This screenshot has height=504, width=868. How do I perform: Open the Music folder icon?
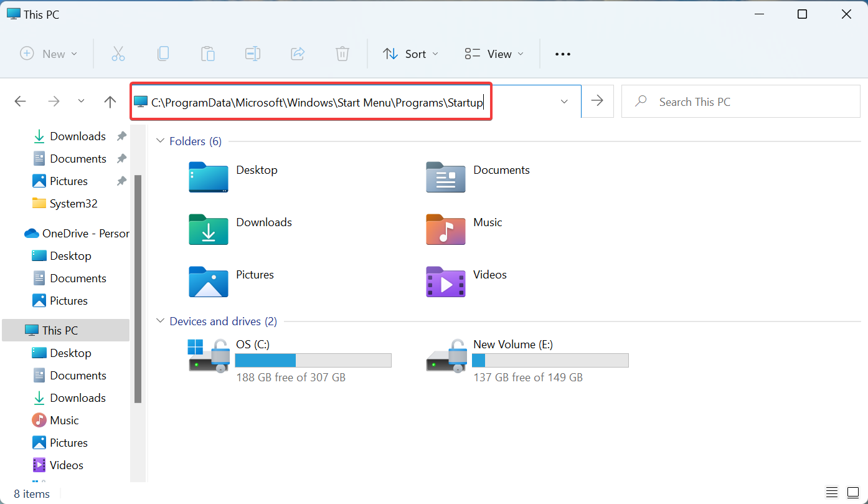pos(445,230)
